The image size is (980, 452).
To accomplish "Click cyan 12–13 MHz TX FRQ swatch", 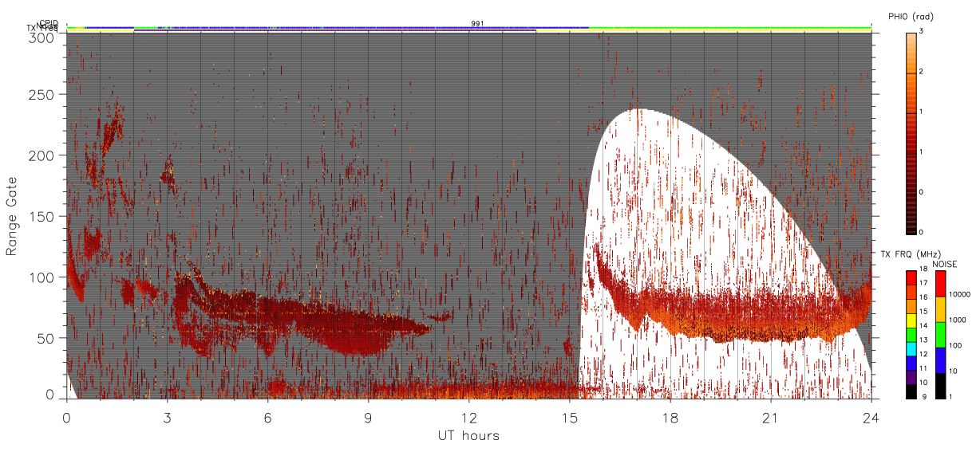I will tap(911, 349).
